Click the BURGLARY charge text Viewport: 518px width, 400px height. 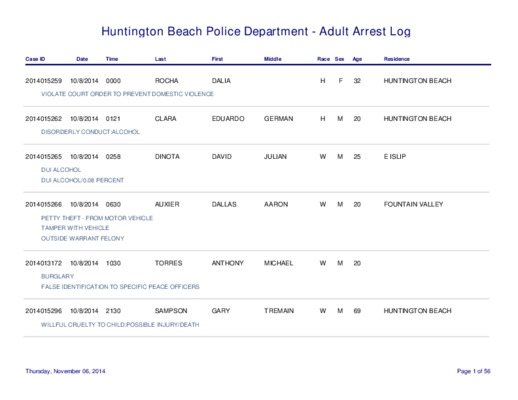pyautogui.click(x=57, y=276)
